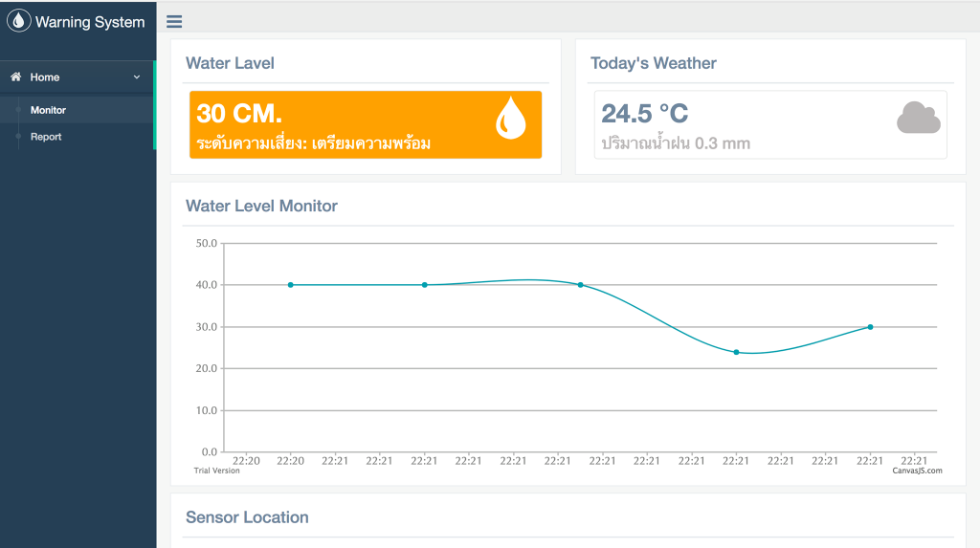Select the third chart data point before the drop
980x548 pixels.
pos(580,285)
